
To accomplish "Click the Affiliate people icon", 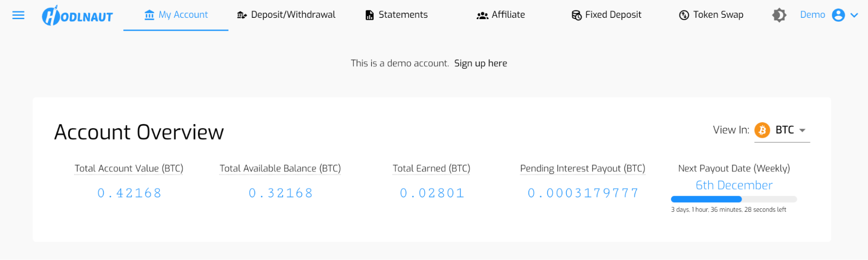I will pos(482,16).
